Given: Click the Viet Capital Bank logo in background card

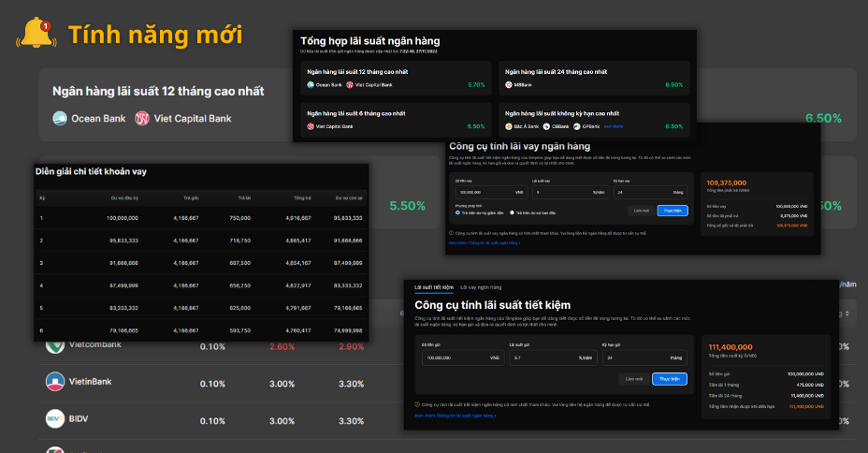Looking at the screenshot, I should point(142,119).
